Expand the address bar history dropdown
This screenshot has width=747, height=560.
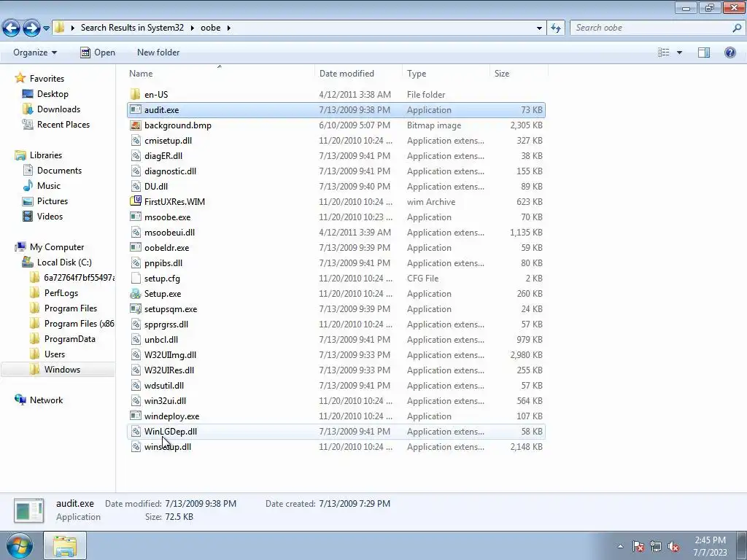point(539,28)
